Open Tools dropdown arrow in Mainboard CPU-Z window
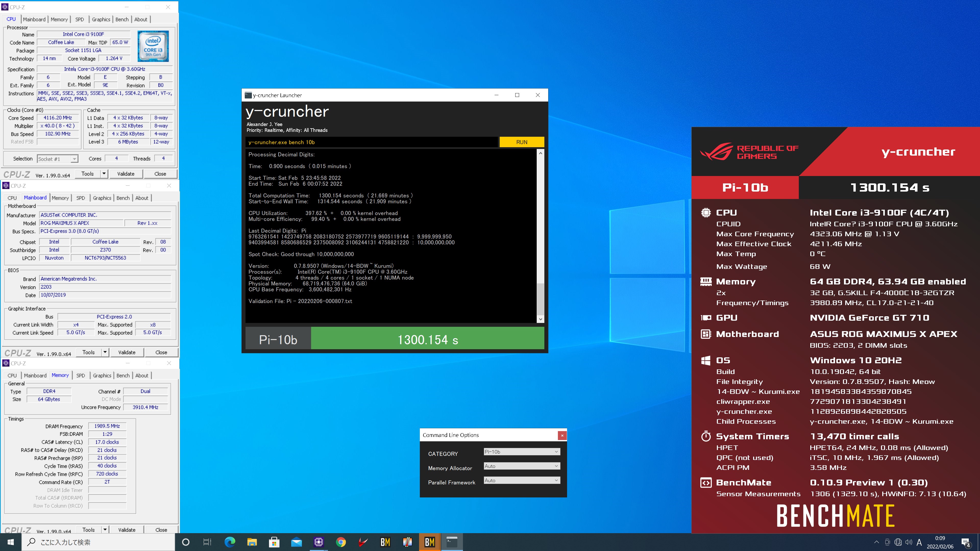This screenshot has height=551, width=980. coord(105,352)
